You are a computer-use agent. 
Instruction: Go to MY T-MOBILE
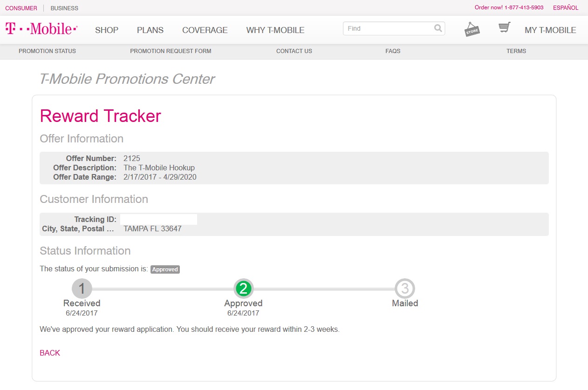[550, 30]
